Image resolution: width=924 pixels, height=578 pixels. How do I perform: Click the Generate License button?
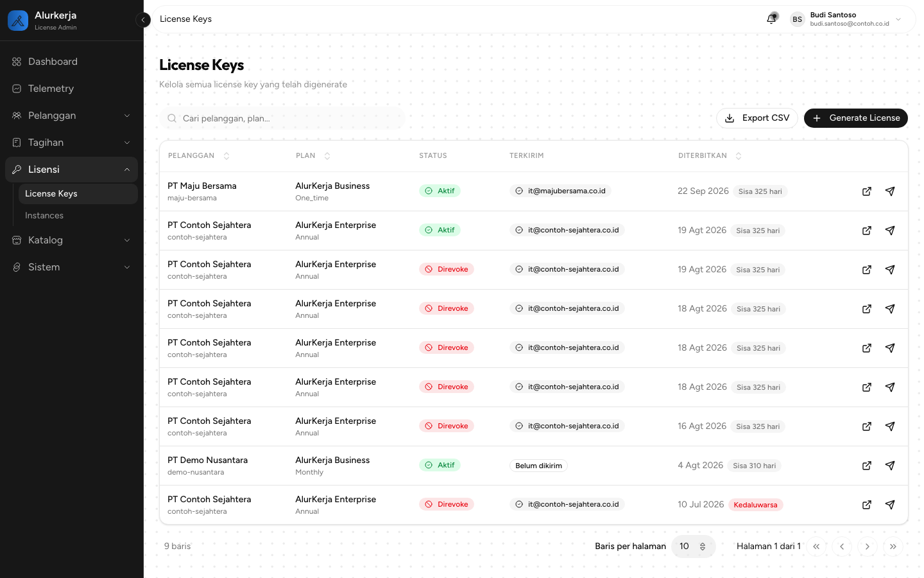coord(856,118)
